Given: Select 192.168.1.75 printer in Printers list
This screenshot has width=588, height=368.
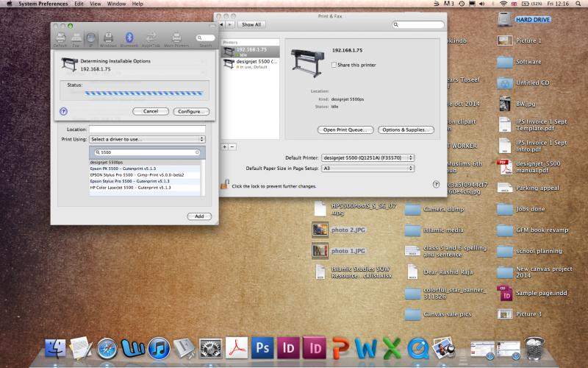Looking at the screenshot, I should coord(251,52).
